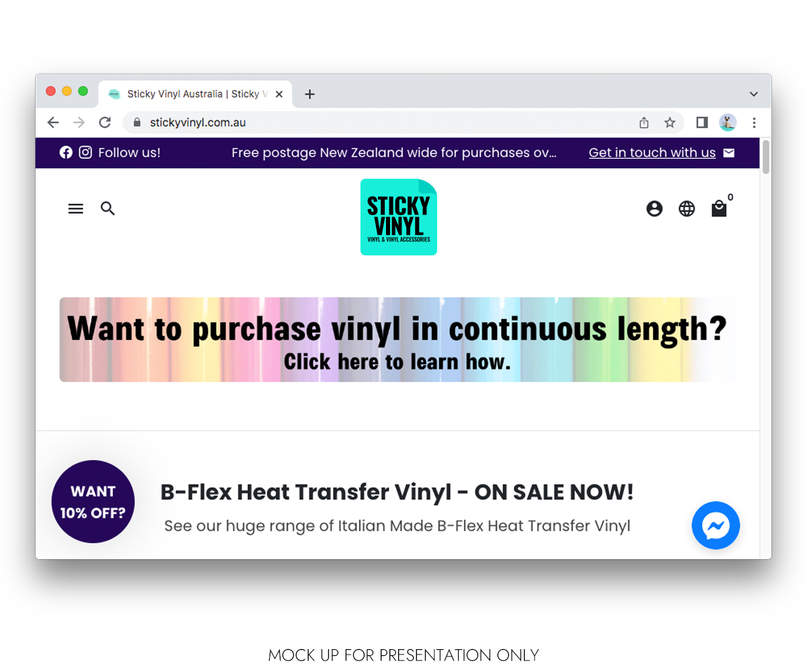Click the WANT 10% OFF? button

point(93,502)
